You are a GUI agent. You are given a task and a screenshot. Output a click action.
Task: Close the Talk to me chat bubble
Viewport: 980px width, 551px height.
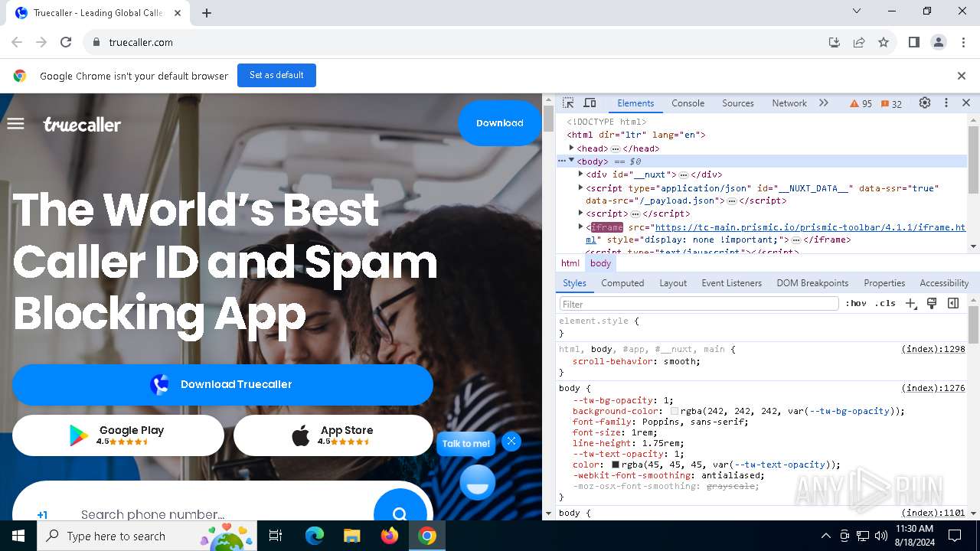click(511, 441)
